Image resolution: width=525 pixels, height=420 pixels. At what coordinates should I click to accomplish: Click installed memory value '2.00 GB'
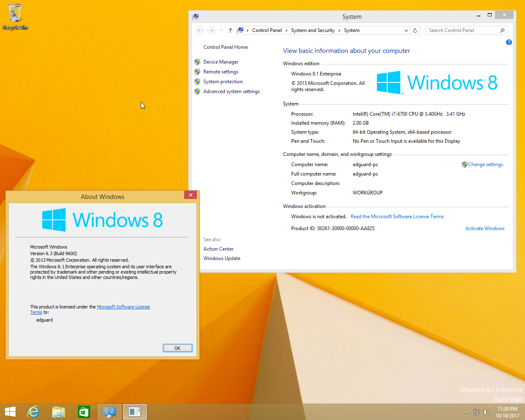[x=361, y=123]
